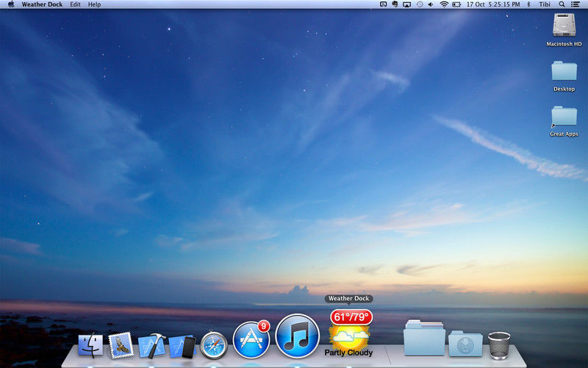Click the Spotlight search magnifier
Screen dimensions: 588x368
(x=562, y=4)
